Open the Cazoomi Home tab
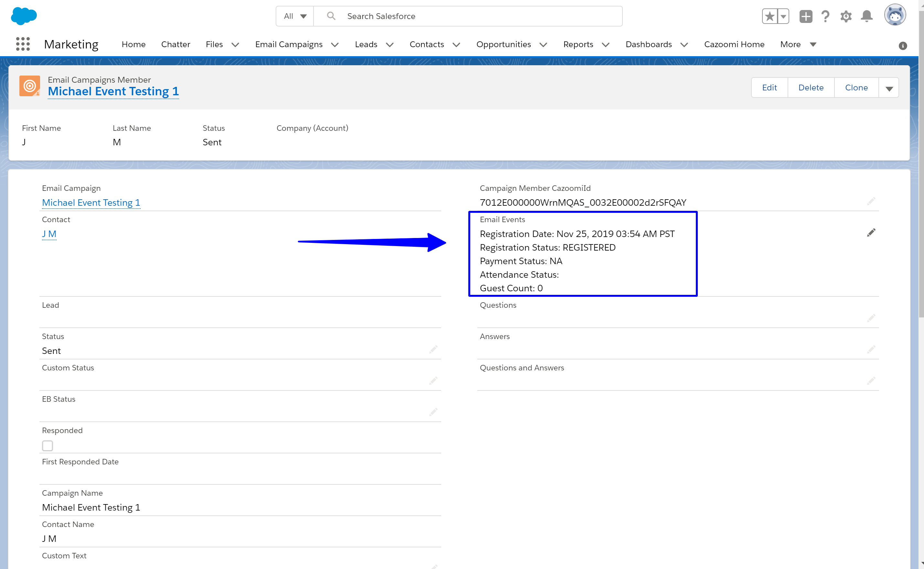Image resolution: width=924 pixels, height=569 pixels. (734, 45)
